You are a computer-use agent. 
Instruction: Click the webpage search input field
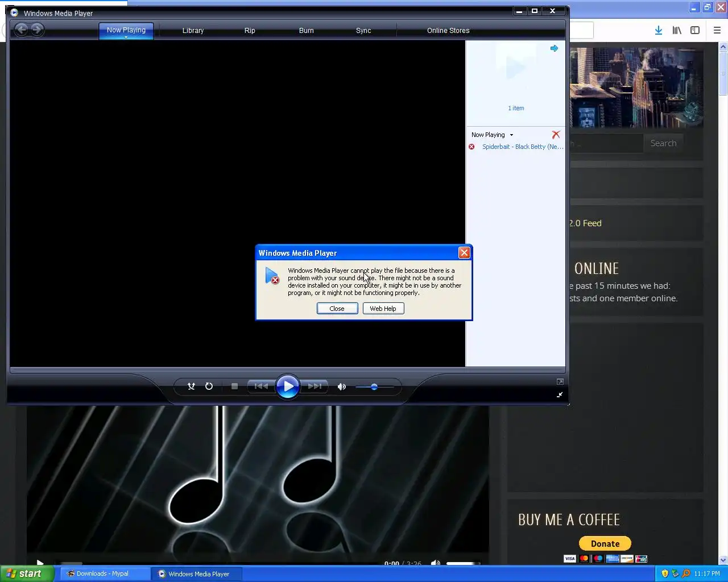click(x=606, y=143)
